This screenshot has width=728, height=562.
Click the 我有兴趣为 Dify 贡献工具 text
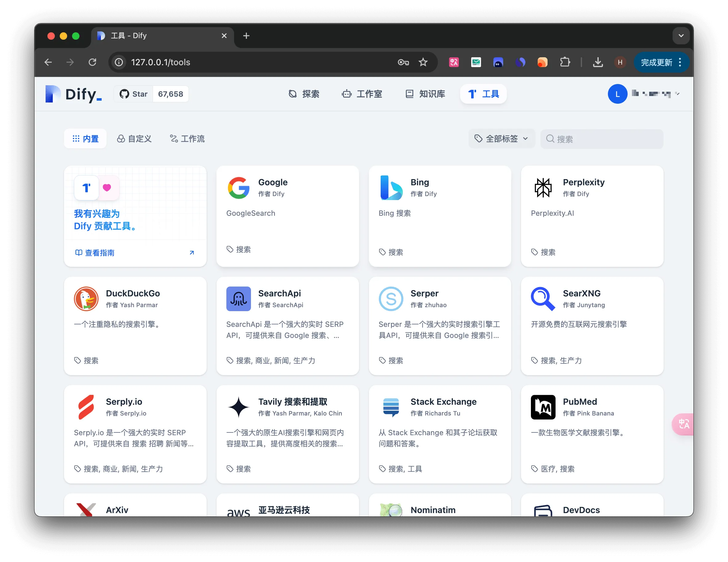(105, 220)
